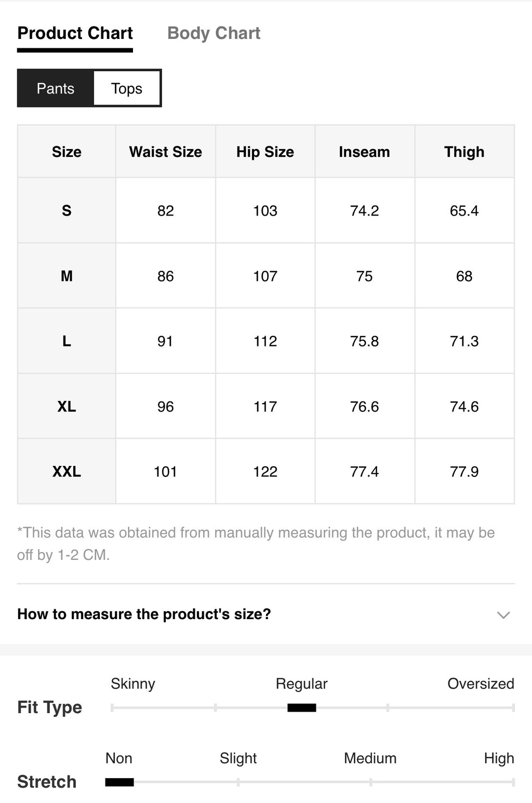The image size is (532, 803).
Task: Select the XXL size row label
Action: click(x=66, y=472)
